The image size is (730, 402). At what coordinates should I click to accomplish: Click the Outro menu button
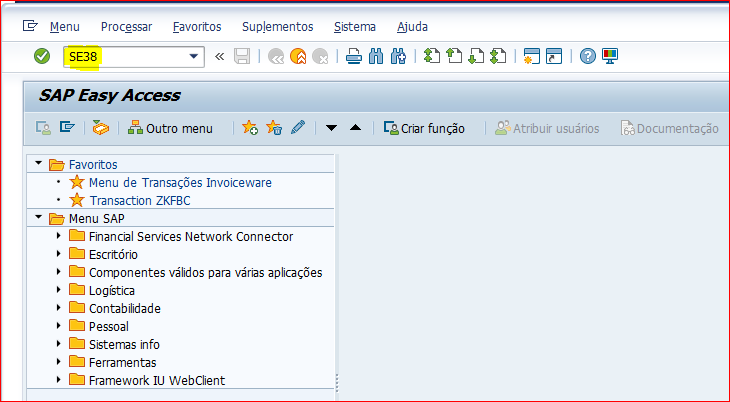tap(170, 128)
